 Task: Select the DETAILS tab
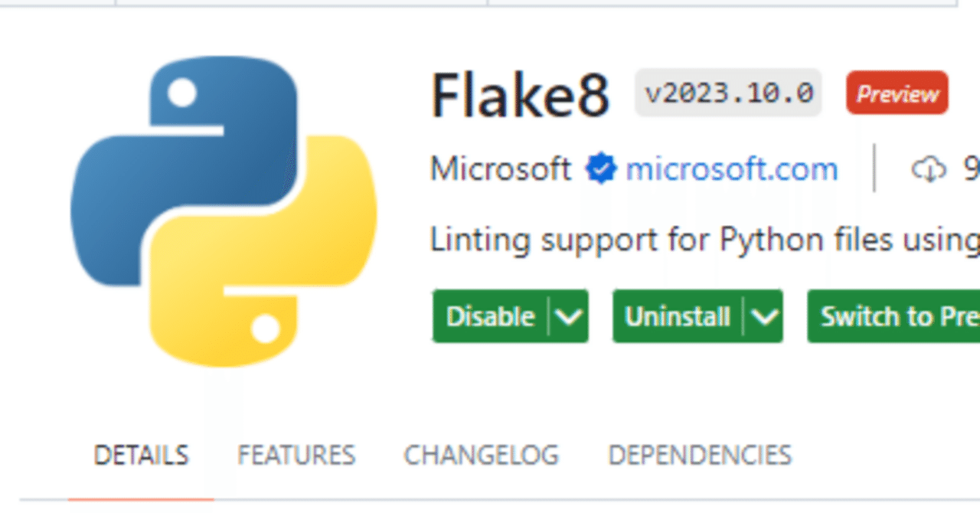(x=141, y=455)
